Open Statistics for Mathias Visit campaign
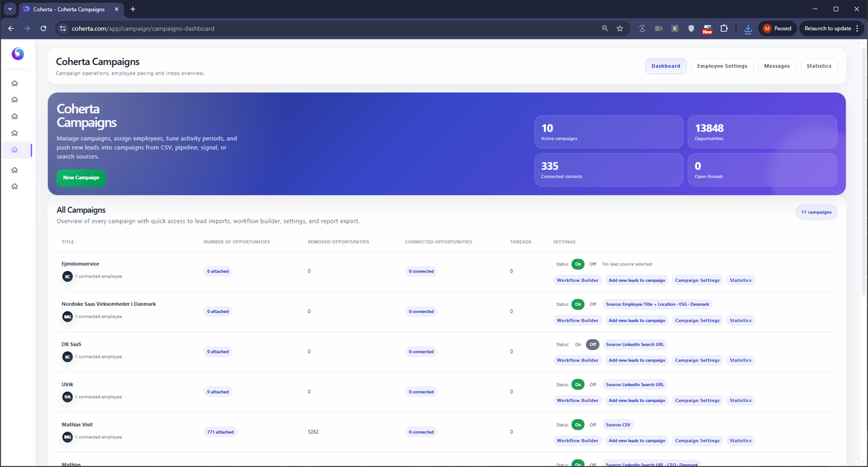Screen dimensions: 868x467 [x=741, y=440]
